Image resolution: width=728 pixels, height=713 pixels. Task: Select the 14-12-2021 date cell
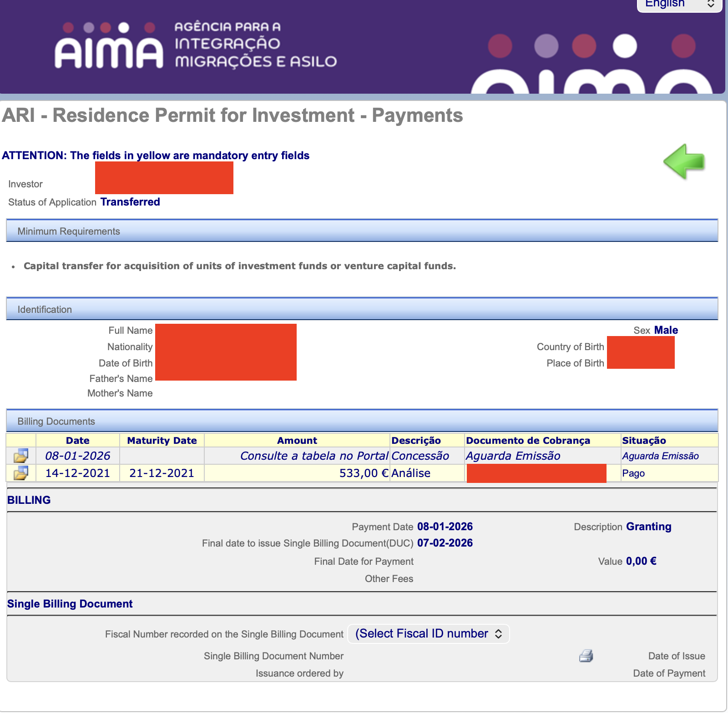point(78,473)
